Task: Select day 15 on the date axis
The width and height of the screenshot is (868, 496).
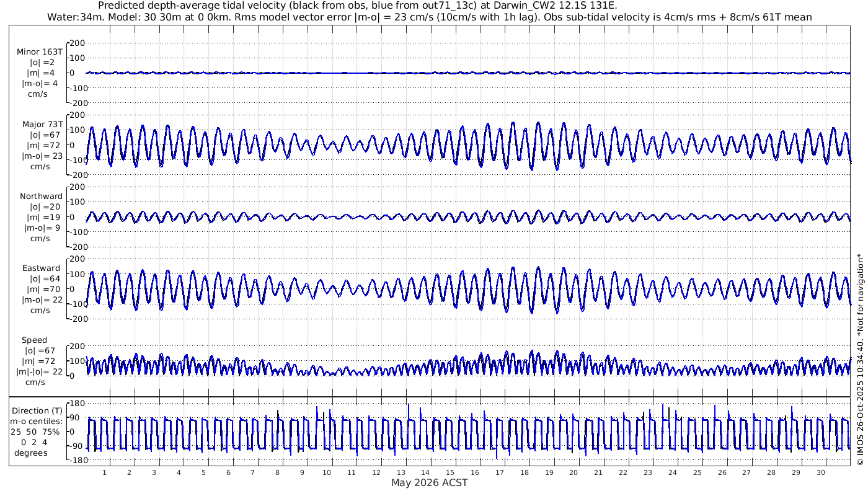Action: coord(450,472)
